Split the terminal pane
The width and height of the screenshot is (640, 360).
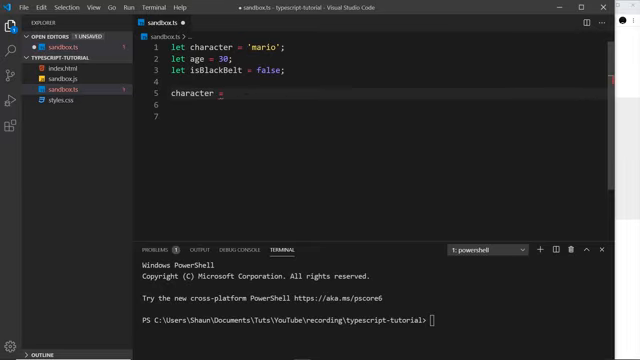pyautogui.click(x=556, y=249)
